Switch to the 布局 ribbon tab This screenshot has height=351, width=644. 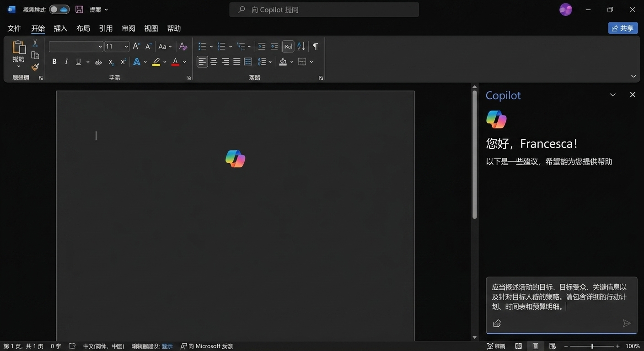click(x=83, y=28)
